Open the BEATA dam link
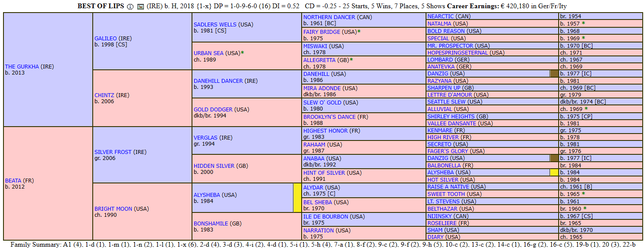 [x=13, y=180]
